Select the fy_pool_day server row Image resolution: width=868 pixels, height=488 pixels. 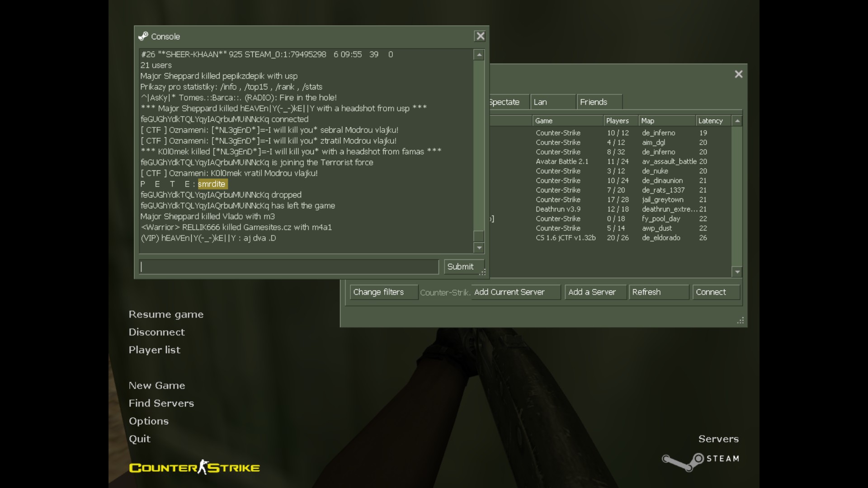coord(610,219)
